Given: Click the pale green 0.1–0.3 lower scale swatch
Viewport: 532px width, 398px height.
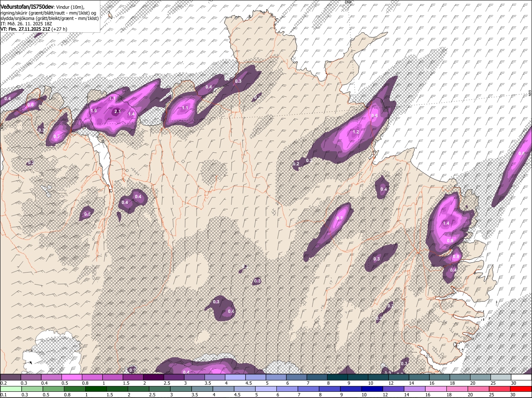Looking at the screenshot, I should 11,389.
